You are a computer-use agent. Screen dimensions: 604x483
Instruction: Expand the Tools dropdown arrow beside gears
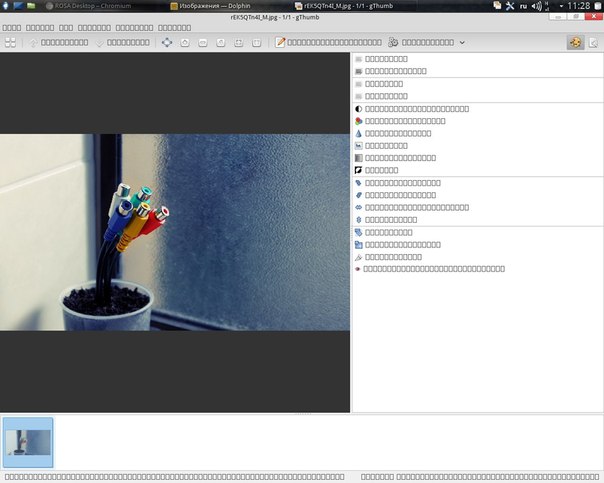462,42
